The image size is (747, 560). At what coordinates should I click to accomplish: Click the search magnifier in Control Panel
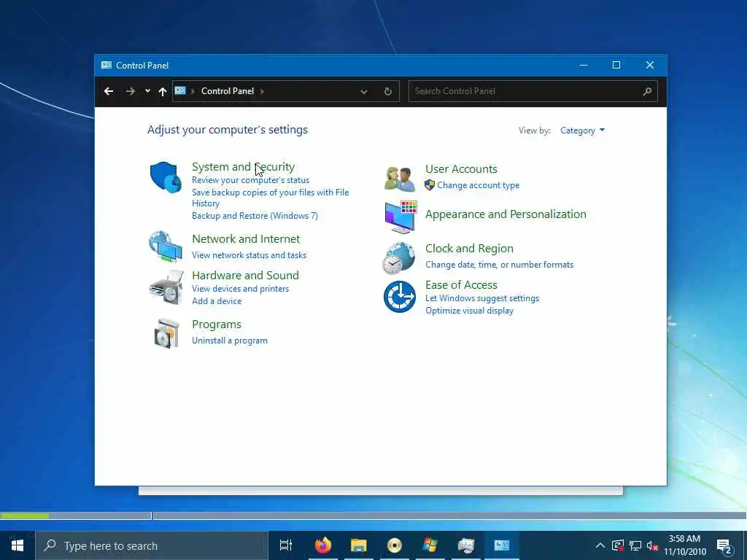pyautogui.click(x=647, y=91)
